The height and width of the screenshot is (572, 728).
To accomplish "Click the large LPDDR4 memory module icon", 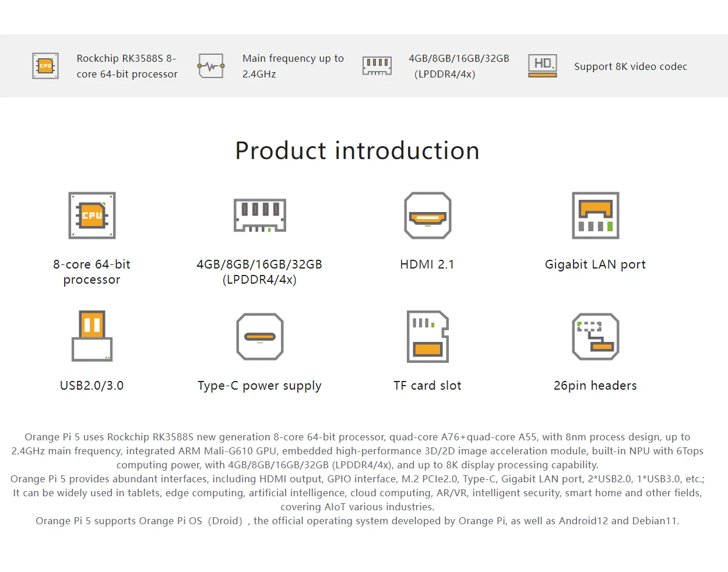I will point(259,216).
